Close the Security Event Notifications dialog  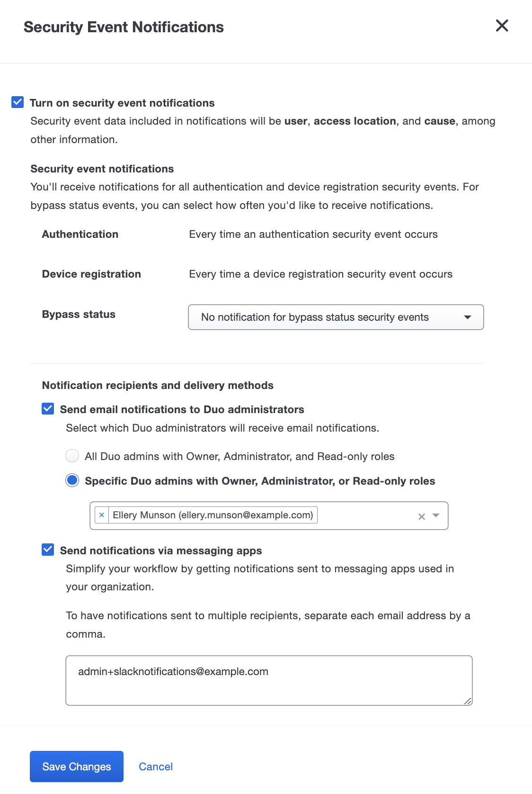tap(502, 26)
